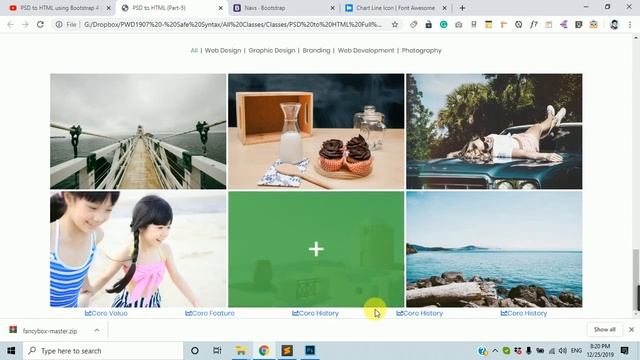Screen dimensions: 640x360
Task: Filter portfolio by Branding
Action: coord(316,51)
